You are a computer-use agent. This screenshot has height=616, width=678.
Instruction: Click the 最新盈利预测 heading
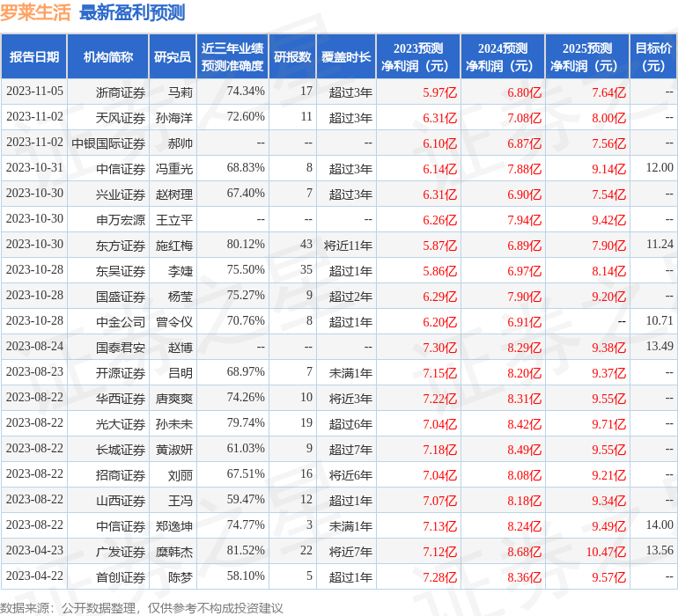pyautogui.click(x=132, y=12)
